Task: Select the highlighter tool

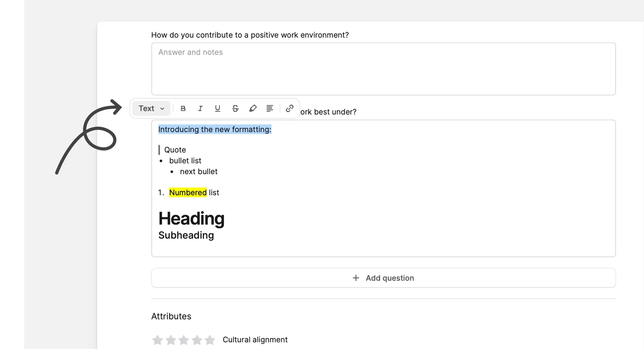Action: pos(253,108)
